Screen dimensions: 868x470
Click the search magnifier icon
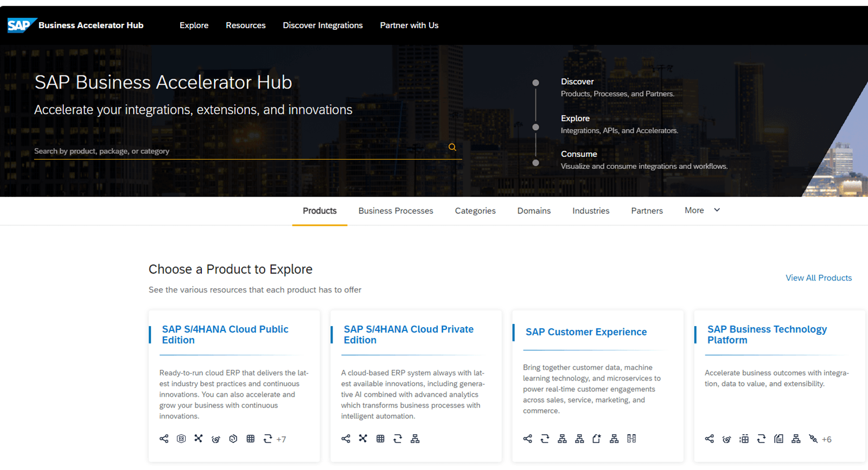pos(452,147)
